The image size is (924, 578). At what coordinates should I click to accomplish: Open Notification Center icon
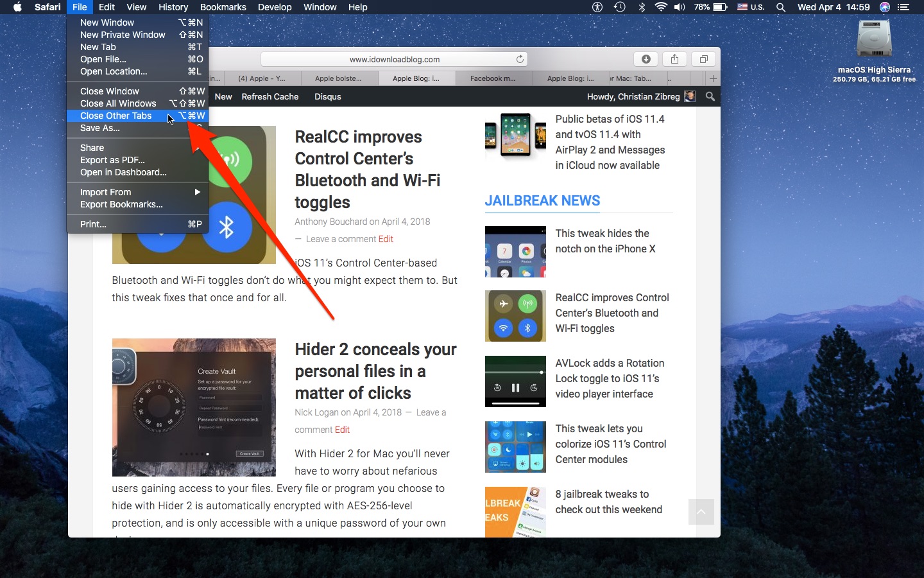point(904,7)
